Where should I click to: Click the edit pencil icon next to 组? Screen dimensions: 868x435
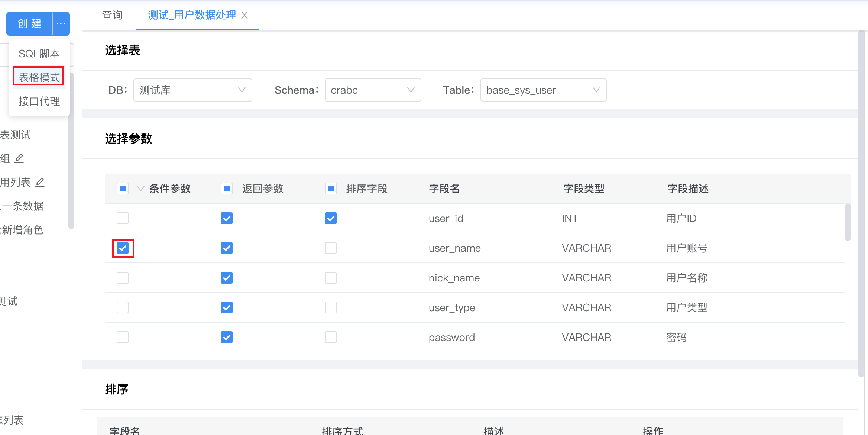coord(19,158)
